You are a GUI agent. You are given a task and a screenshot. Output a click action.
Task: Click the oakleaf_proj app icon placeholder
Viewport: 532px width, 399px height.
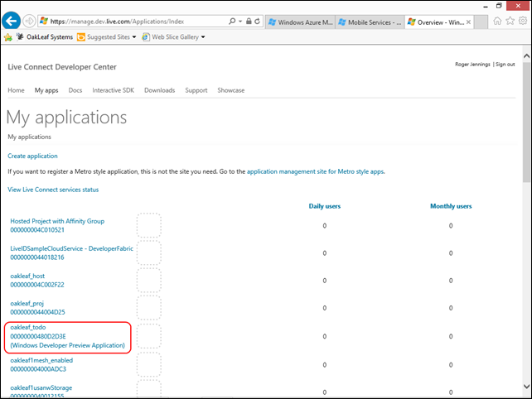149,307
